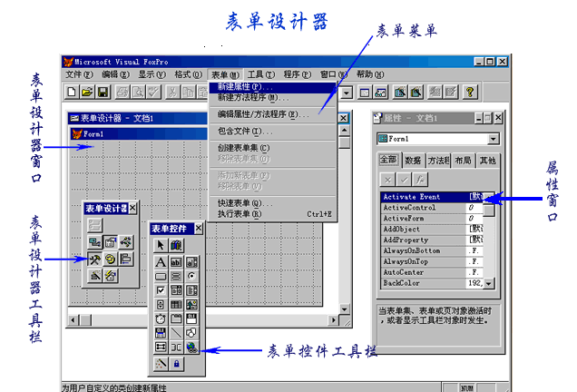The height and width of the screenshot is (392, 577).
Task: Switch to the 数据 tab in Properties
Action: pyautogui.click(x=413, y=161)
